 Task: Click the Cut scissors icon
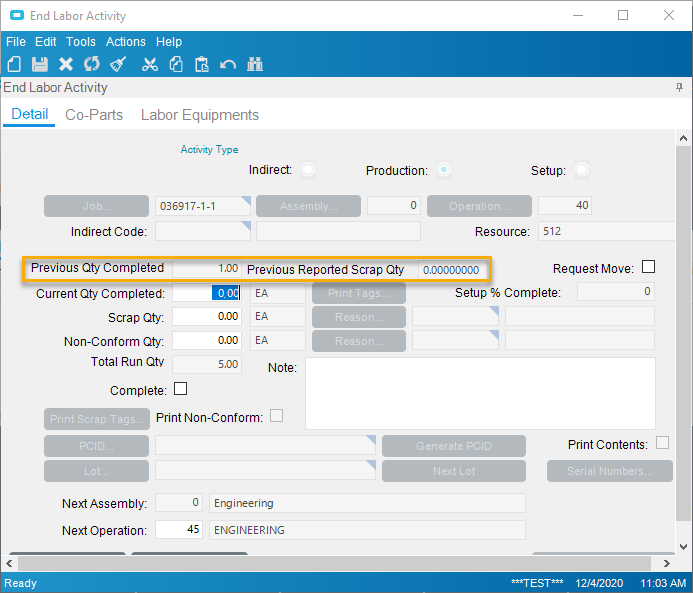point(150,64)
